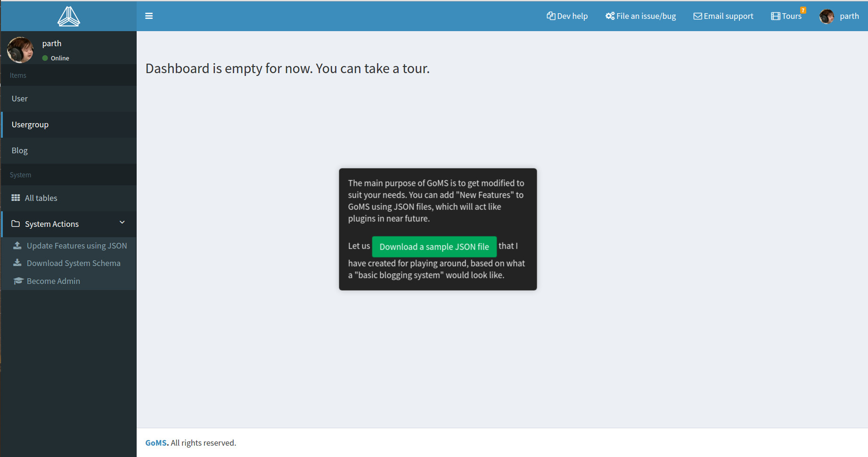Click the GoMS footer link
The image size is (868, 457).
coord(157,443)
